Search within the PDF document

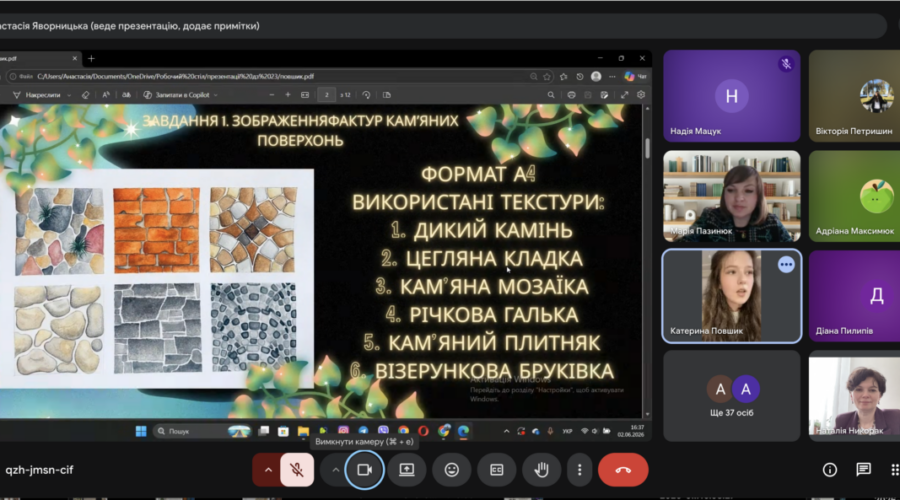click(x=551, y=95)
